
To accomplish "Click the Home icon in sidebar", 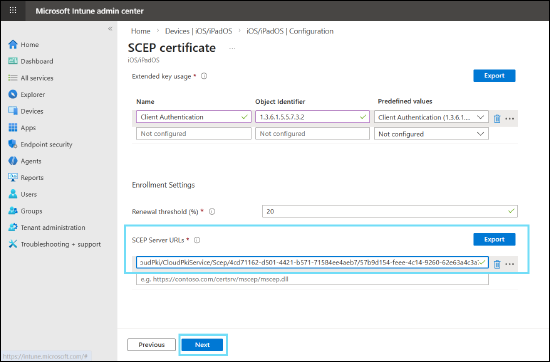I will 13,45.
